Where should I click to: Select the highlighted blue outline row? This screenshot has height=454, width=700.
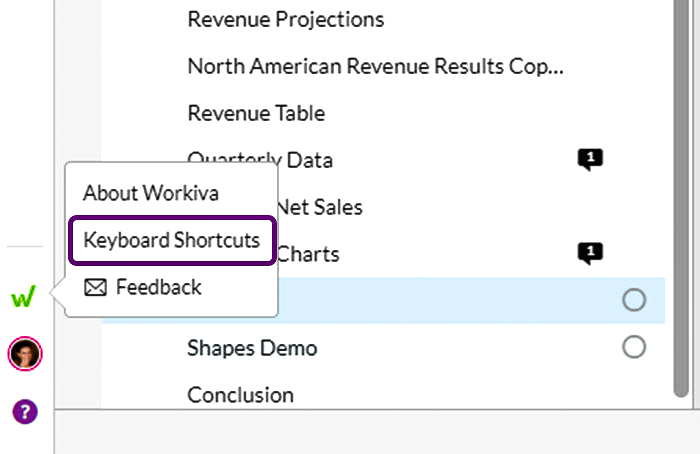[x=450, y=300]
